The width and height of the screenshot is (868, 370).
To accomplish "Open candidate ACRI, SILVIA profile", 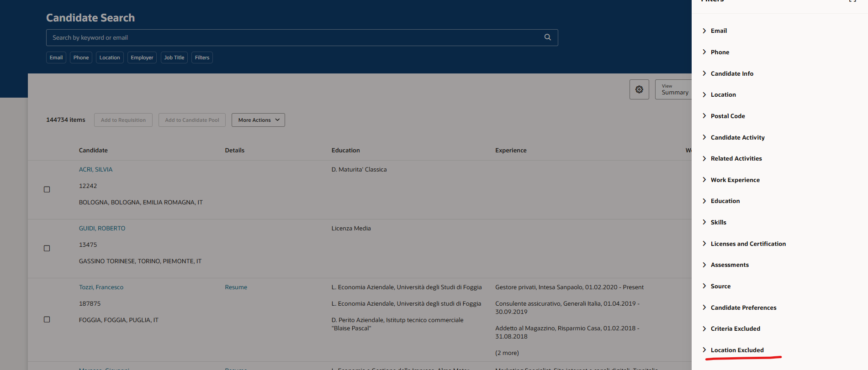I will click(95, 169).
